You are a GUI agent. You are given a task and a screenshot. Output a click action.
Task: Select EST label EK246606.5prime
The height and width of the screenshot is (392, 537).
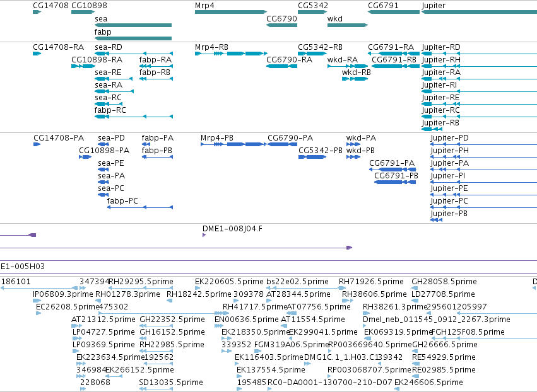coord(428,383)
